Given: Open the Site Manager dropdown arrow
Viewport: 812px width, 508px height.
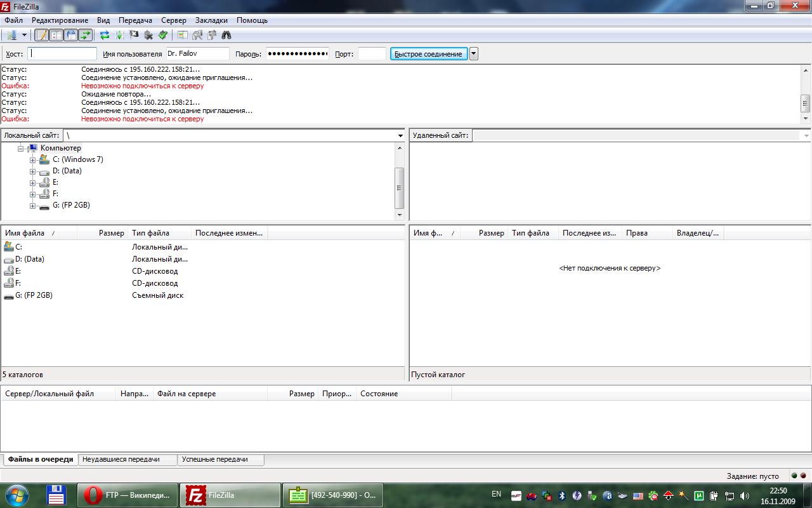Looking at the screenshot, I should click(24, 36).
